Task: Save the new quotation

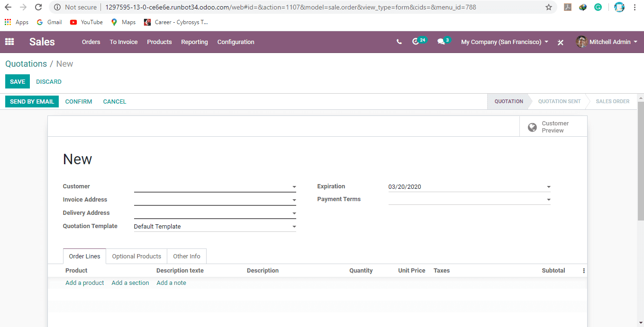Action: 18,81
